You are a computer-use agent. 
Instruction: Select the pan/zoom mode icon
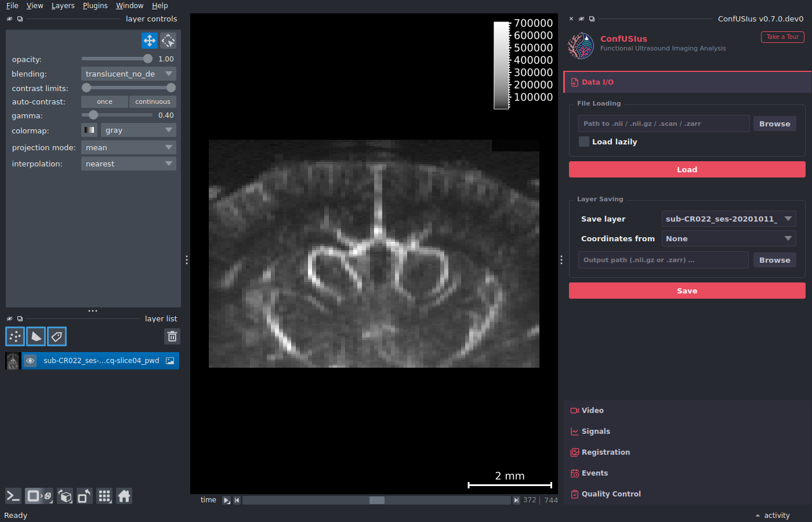149,41
